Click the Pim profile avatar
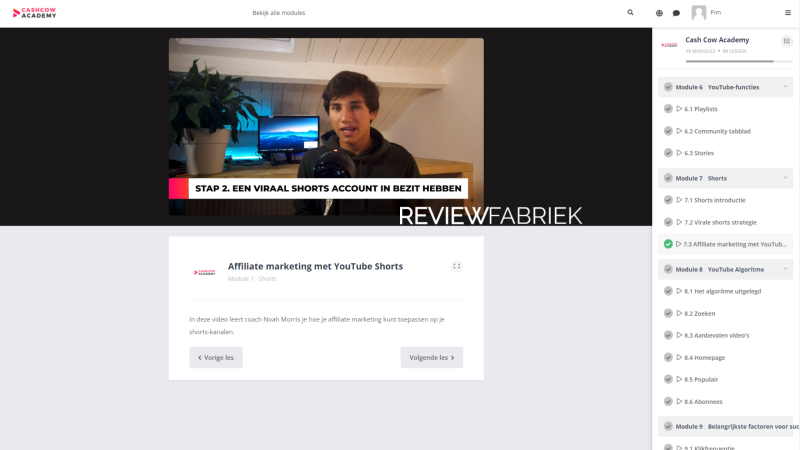 (x=698, y=12)
